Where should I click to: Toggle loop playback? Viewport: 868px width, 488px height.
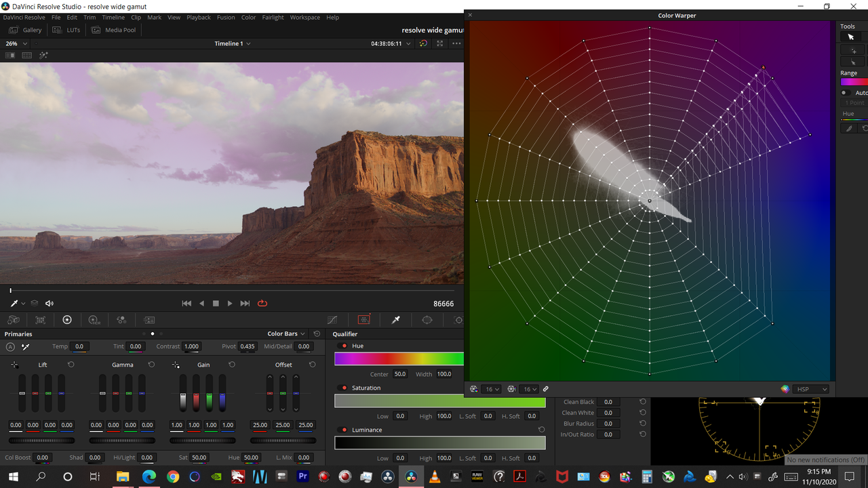(x=262, y=304)
